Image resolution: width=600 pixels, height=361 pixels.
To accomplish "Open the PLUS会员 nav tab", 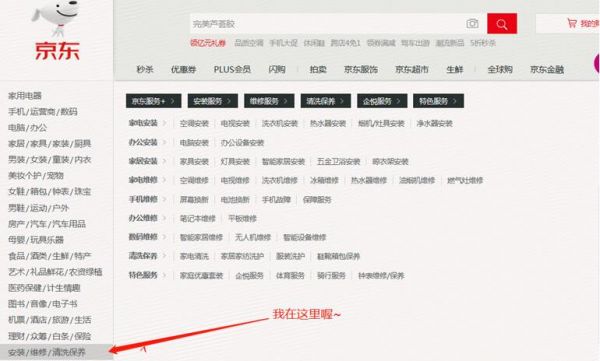I will 232,69.
